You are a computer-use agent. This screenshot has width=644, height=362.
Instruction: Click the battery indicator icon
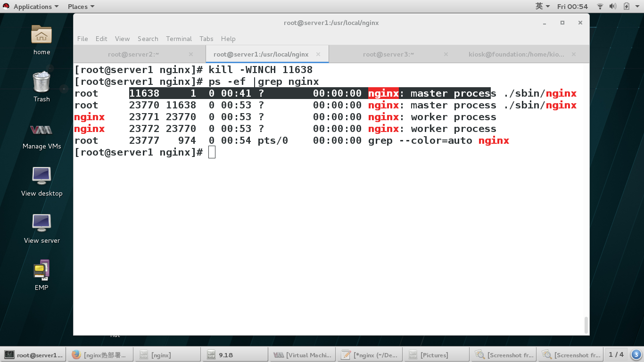tap(627, 7)
